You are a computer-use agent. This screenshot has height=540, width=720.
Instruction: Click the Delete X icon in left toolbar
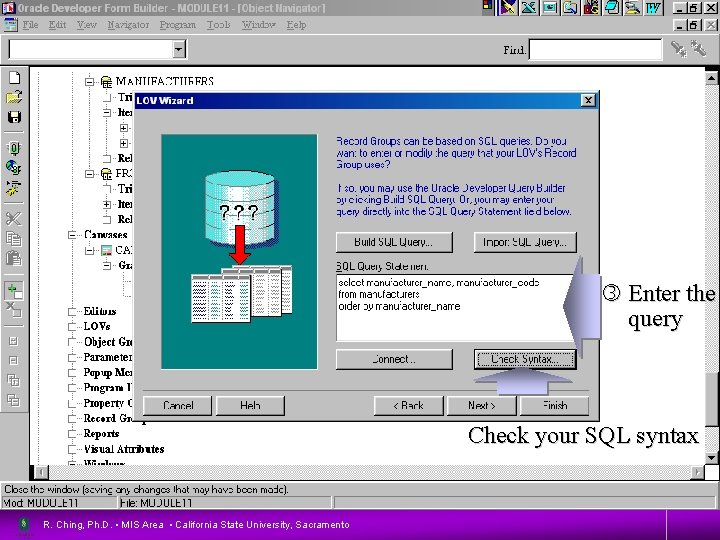(x=14, y=309)
